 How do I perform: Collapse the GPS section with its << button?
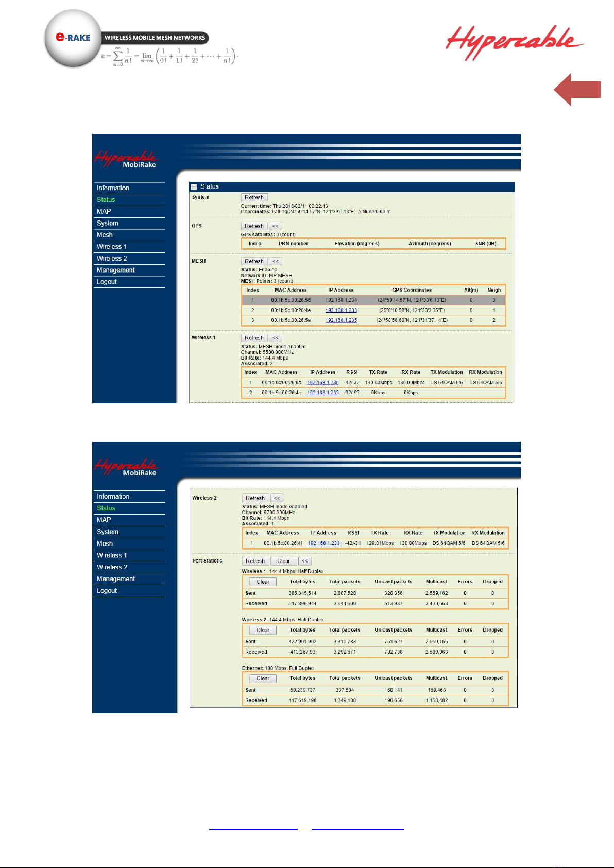coord(276,226)
